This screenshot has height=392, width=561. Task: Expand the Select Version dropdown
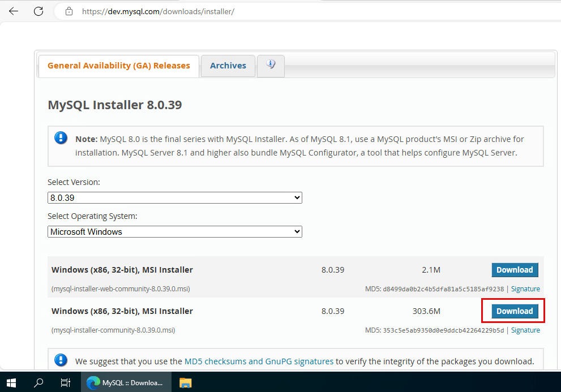pos(175,198)
